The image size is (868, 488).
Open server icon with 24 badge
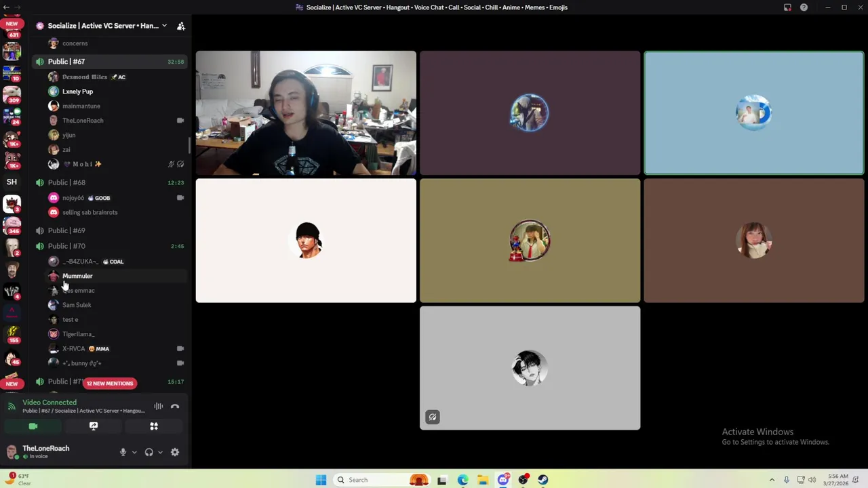tap(12, 117)
